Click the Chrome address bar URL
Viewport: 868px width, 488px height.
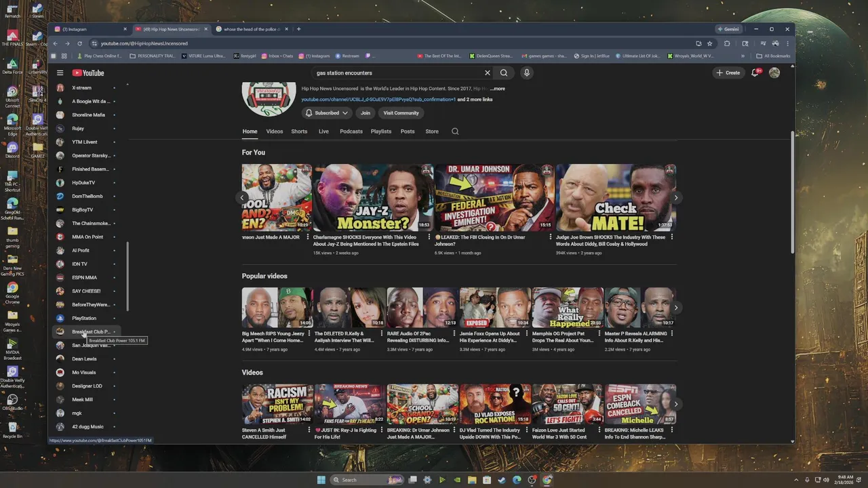(144, 43)
